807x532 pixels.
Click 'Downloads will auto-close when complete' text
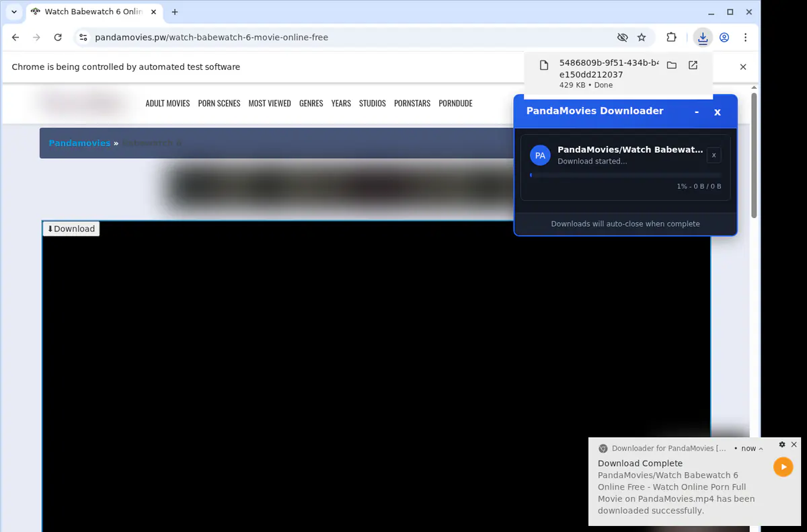point(625,224)
